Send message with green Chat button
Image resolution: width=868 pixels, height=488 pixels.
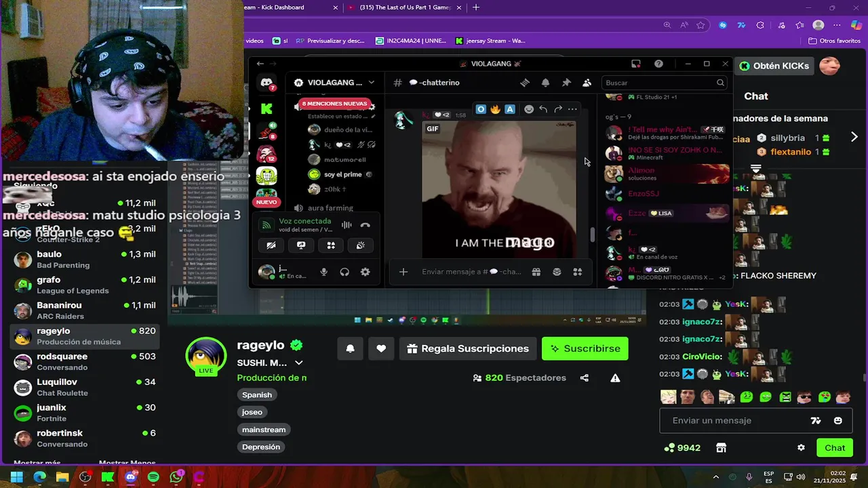(x=835, y=447)
